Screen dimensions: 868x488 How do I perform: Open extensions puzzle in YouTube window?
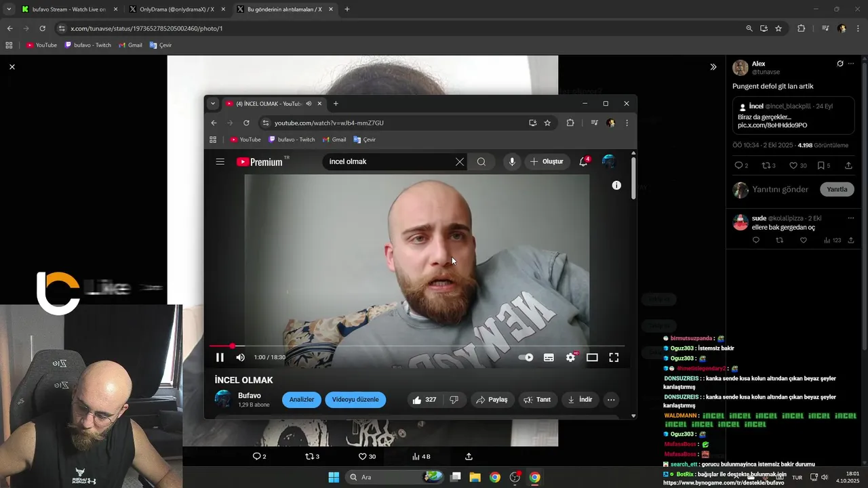coord(570,123)
